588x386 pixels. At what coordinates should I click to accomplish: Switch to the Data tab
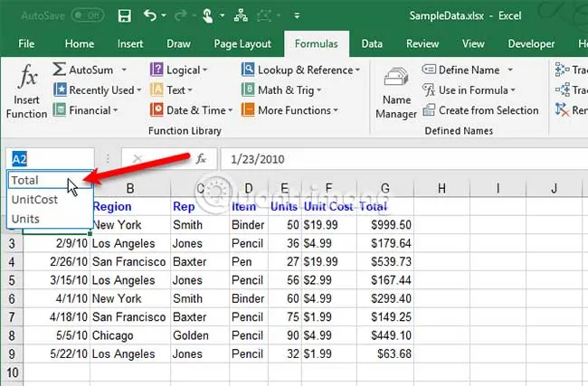[372, 44]
